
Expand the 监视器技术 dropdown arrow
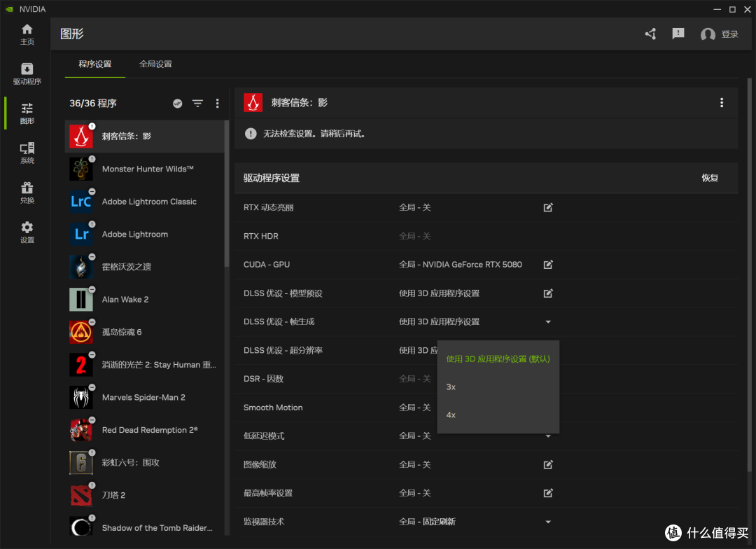coord(547,522)
